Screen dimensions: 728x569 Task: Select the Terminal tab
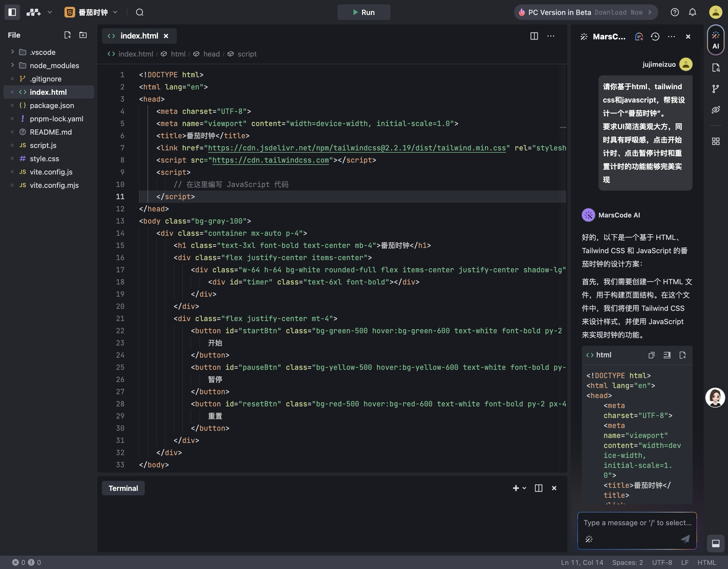pos(123,488)
